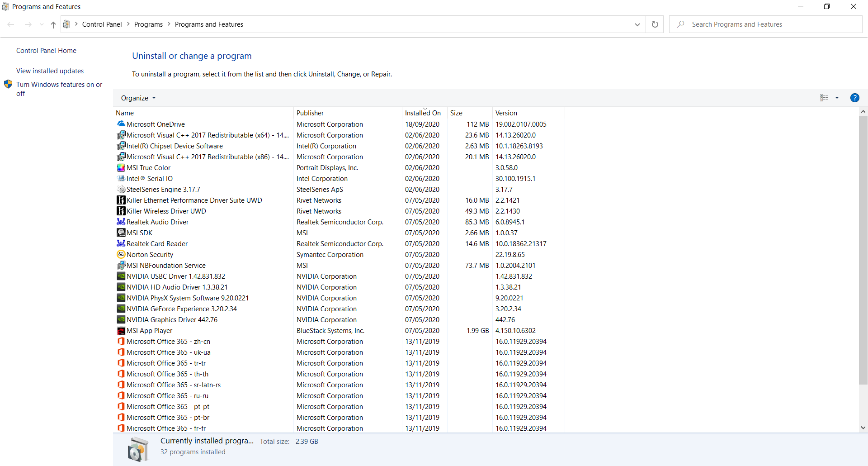
Task: Click the Visual C++ 2017 x64 Redistributable icon
Action: tap(121, 135)
